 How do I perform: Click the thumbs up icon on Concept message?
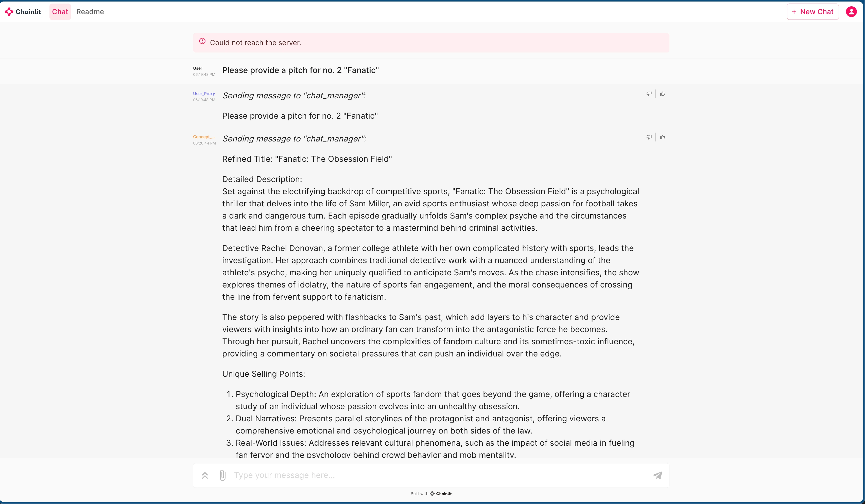pyautogui.click(x=663, y=137)
